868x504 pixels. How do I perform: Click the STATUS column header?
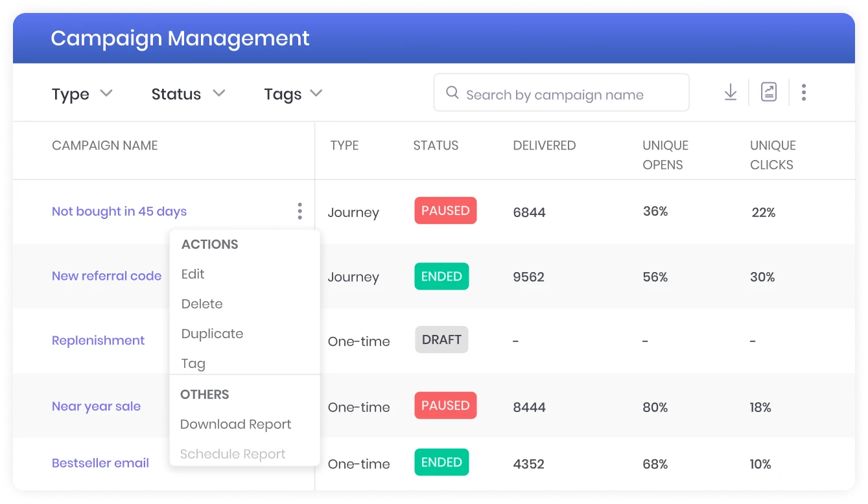coord(436,146)
